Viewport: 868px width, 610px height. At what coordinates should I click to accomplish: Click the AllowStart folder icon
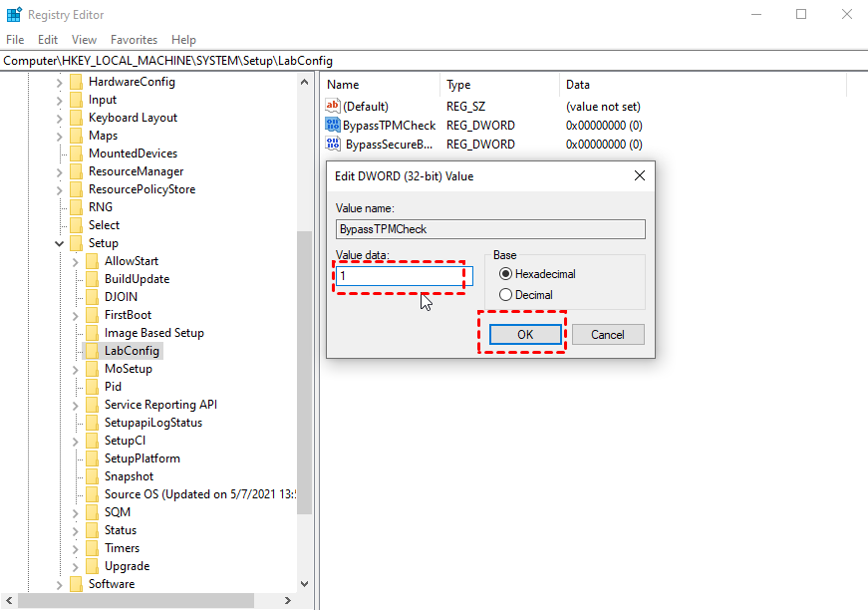(93, 261)
